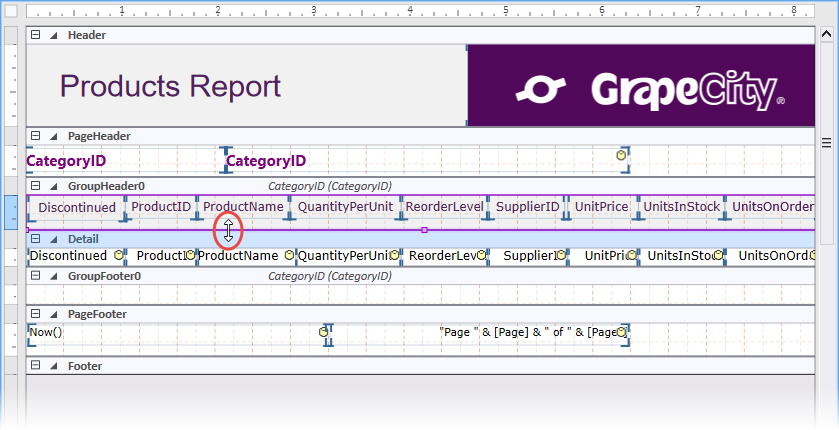Screen dimensions: 839x430
Task: Click the yellow icon on the Now() field
Action: point(323,331)
